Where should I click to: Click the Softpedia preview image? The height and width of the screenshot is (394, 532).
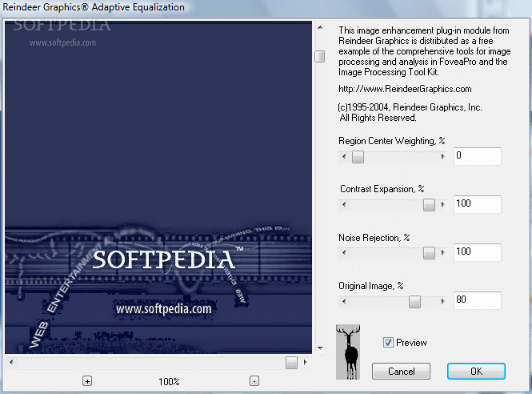coord(158,187)
